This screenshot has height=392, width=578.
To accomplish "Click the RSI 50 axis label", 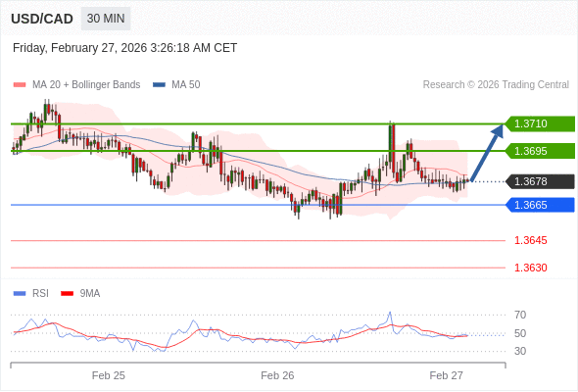I will pyautogui.click(x=520, y=333).
